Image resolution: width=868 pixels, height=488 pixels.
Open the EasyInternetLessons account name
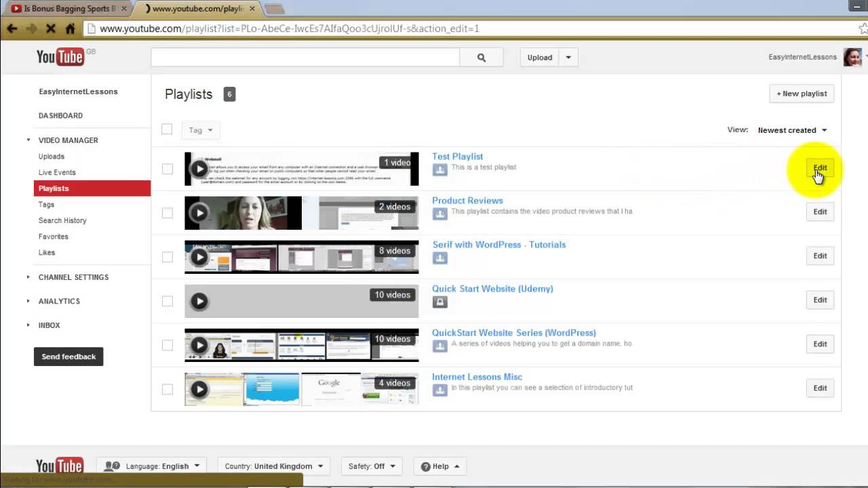tap(802, 58)
